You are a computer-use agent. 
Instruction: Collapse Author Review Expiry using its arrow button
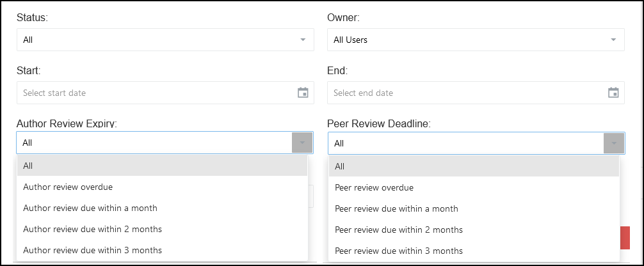point(302,143)
